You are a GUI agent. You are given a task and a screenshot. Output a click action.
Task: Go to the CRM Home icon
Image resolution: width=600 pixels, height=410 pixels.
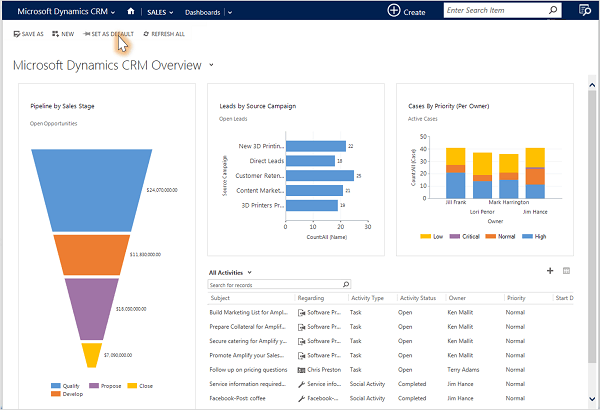(x=130, y=12)
